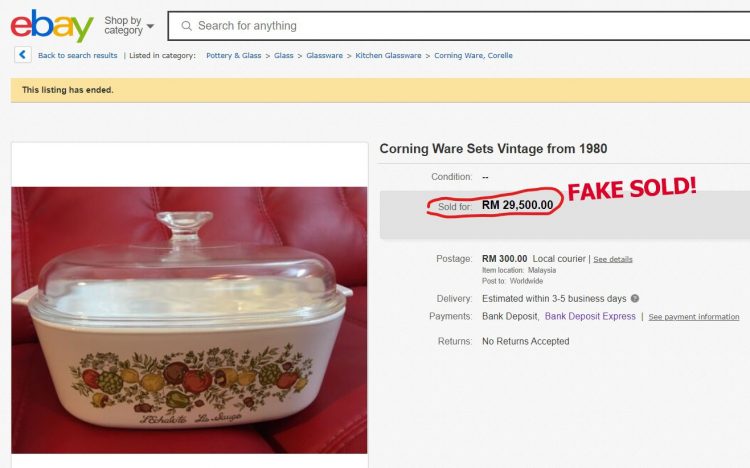Image resolution: width=750 pixels, height=468 pixels.
Task: Click the delivery info question icon
Action: pos(635,298)
